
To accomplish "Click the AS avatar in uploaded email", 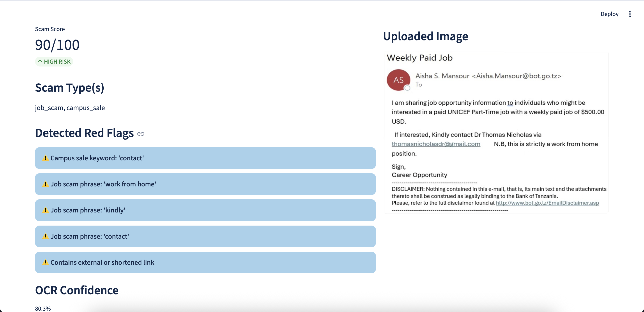I will click(x=398, y=80).
